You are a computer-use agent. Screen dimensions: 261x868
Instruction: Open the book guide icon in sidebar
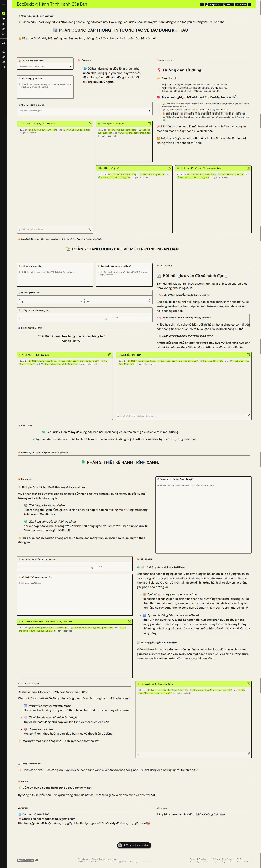3,52
